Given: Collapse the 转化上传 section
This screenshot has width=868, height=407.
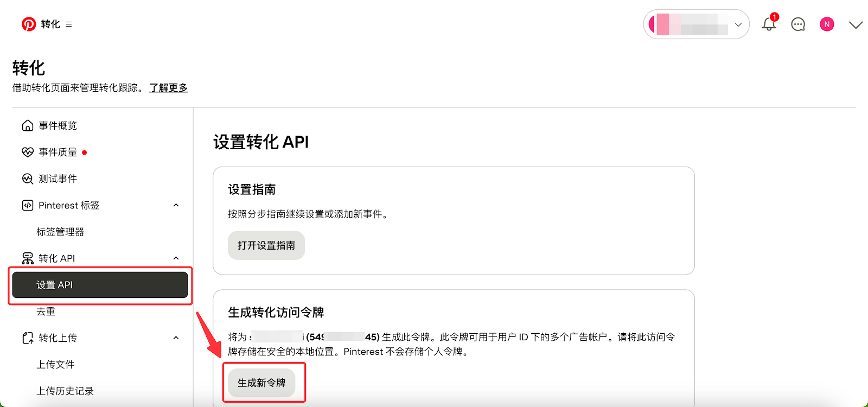Looking at the screenshot, I should (176, 338).
